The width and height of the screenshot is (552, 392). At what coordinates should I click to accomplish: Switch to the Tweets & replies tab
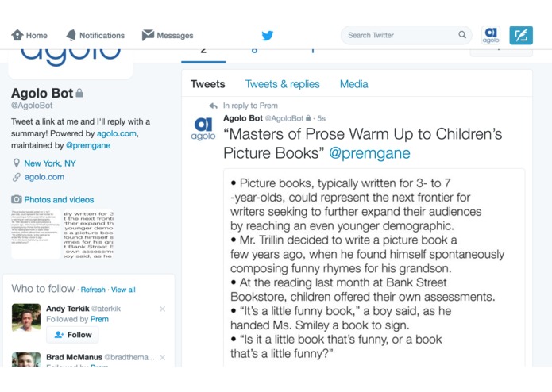pyautogui.click(x=282, y=84)
